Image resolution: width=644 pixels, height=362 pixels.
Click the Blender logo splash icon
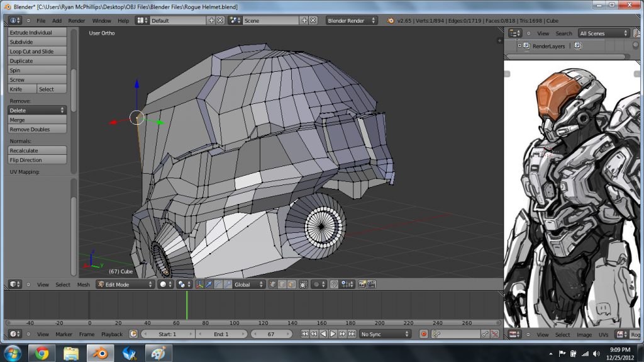[391, 21]
